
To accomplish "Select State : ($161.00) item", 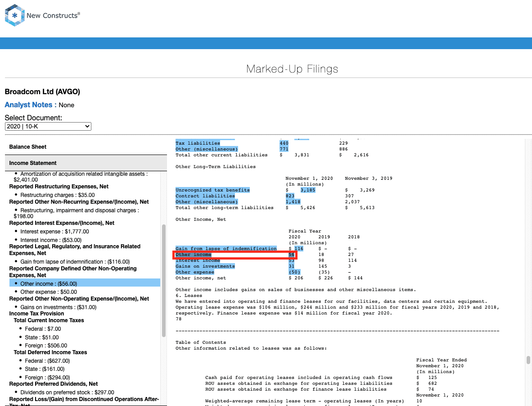I will [x=45, y=369].
